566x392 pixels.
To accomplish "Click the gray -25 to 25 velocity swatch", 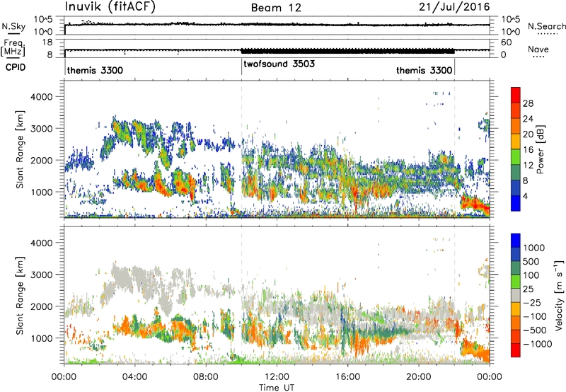I will click(x=516, y=296).
